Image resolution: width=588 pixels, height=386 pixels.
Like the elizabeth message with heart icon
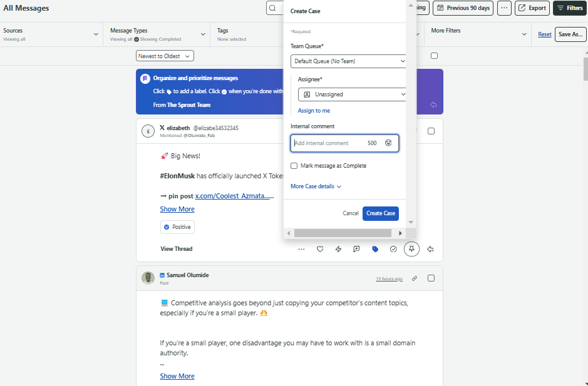320,249
